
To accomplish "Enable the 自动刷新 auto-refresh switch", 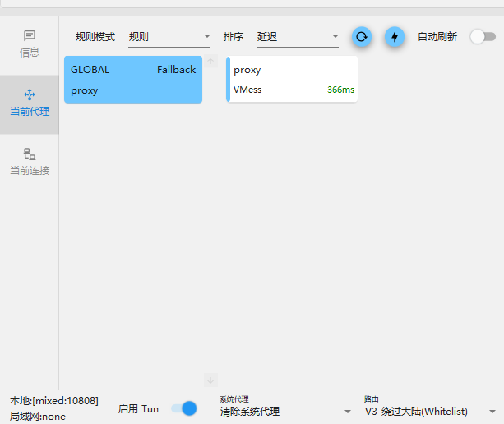I will pos(483,37).
